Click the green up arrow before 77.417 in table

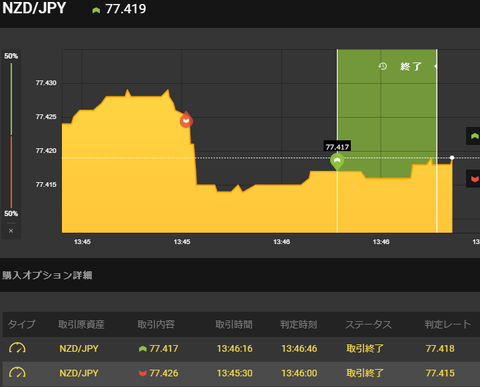tap(143, 349)
